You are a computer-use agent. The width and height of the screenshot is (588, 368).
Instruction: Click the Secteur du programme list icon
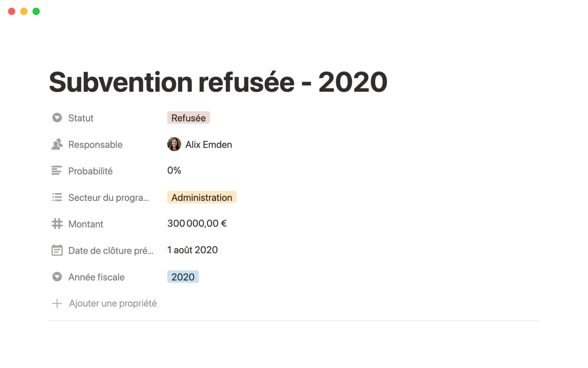click(57, 197)
